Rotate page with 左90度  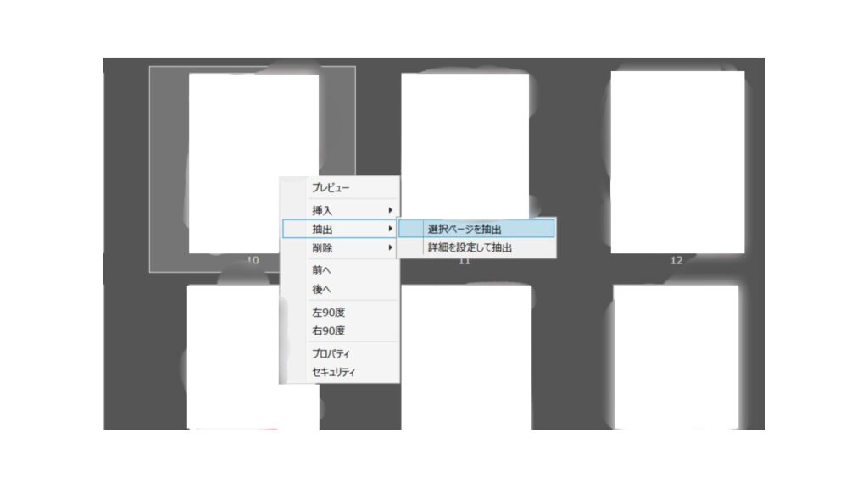pyautogui.click(x=340, y=312)
